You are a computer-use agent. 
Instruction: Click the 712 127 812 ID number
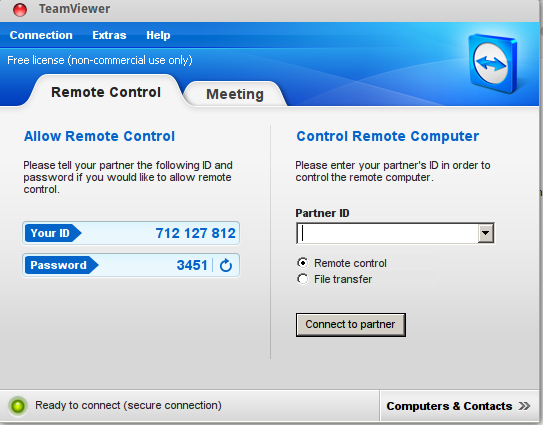(x=195, y=233)
